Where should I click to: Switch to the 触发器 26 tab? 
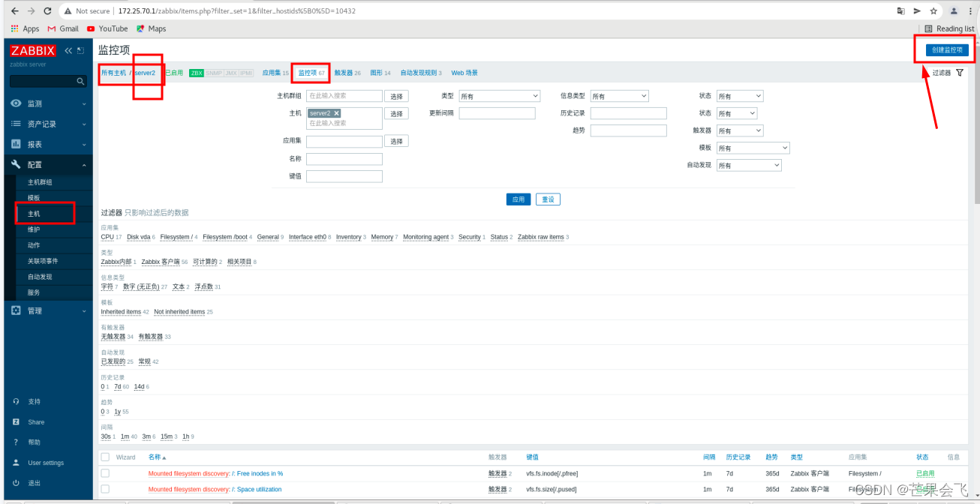click(x=347, y=73)
